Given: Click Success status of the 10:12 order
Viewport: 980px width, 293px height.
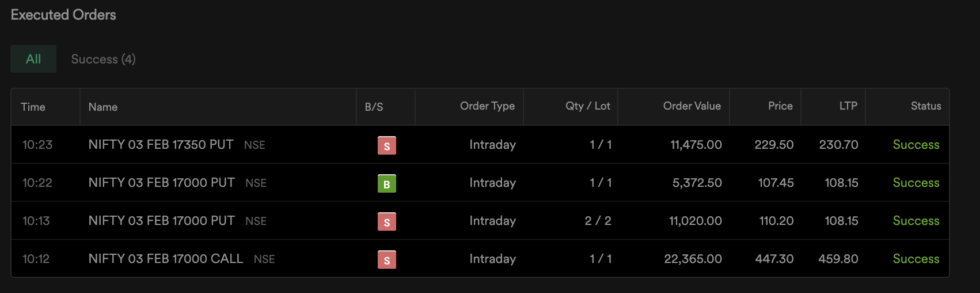Looking at the screenshot, I should 916,258.
